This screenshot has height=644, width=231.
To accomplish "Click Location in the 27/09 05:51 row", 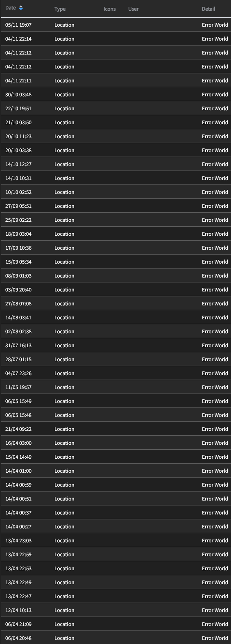I will tap(64, 206).
